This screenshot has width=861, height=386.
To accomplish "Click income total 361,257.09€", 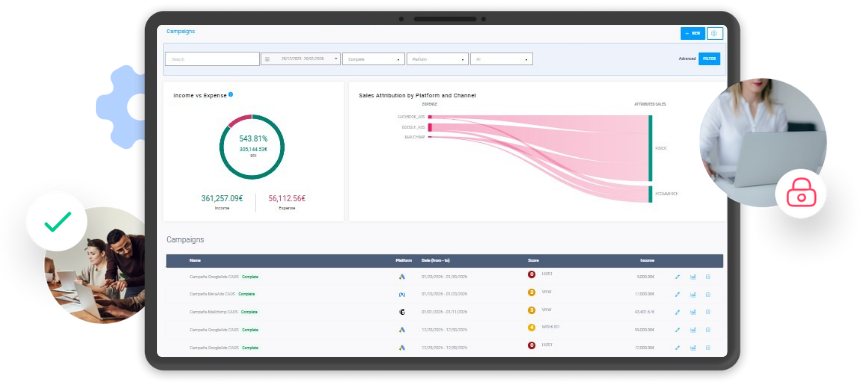I will point(222,198).
